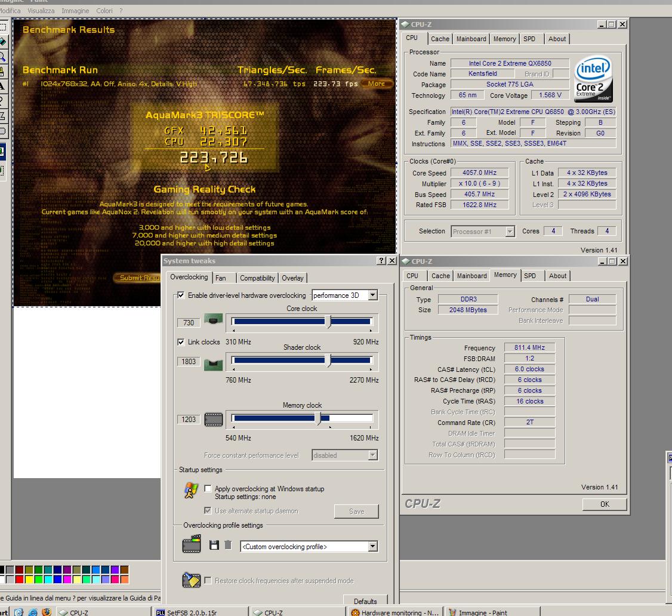
Task: Open Firefox from the quick launch bar
Action: 47,612
